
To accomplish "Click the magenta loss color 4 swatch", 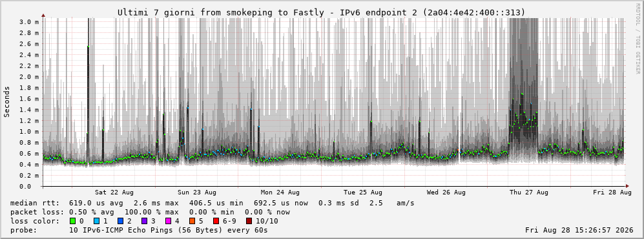I will [x=168, y=221].
